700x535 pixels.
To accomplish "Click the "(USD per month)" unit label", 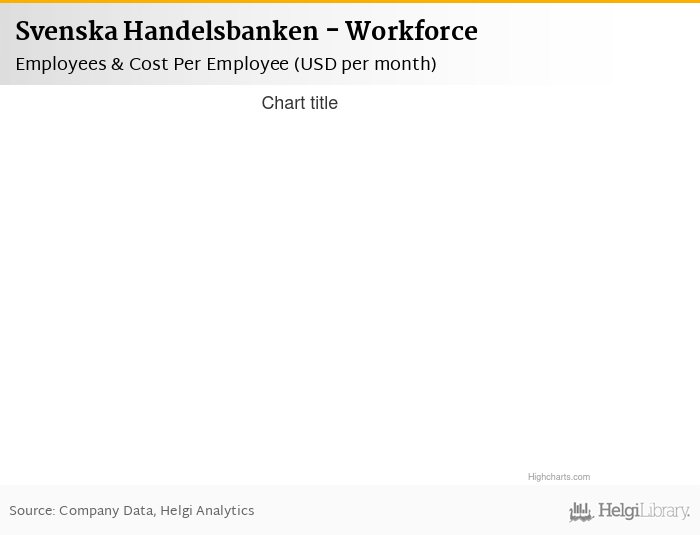I will 365,64.
